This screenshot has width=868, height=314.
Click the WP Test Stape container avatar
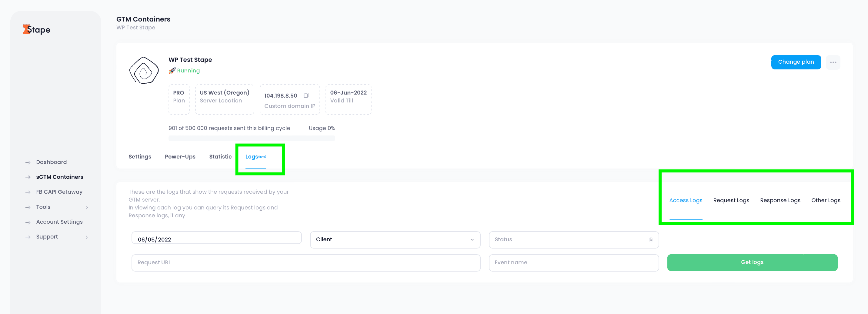(144, 70)
